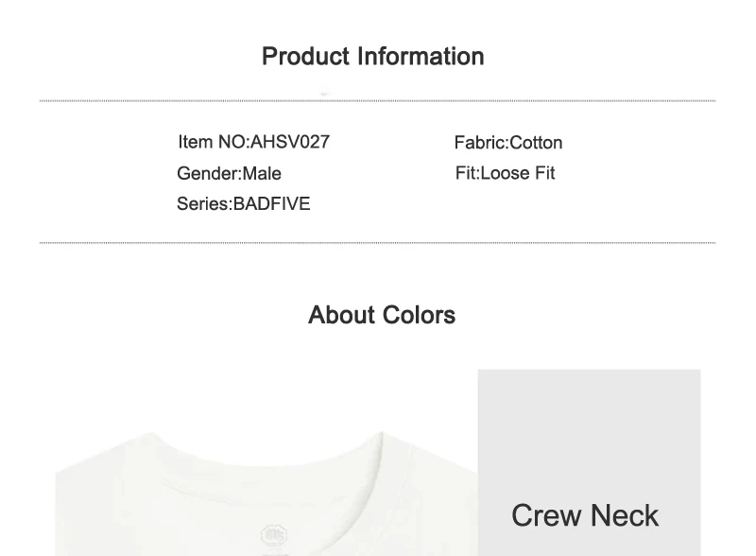Click the Crew Neck label text
This screenshot has height=556, width=756.
pos(585,515)
